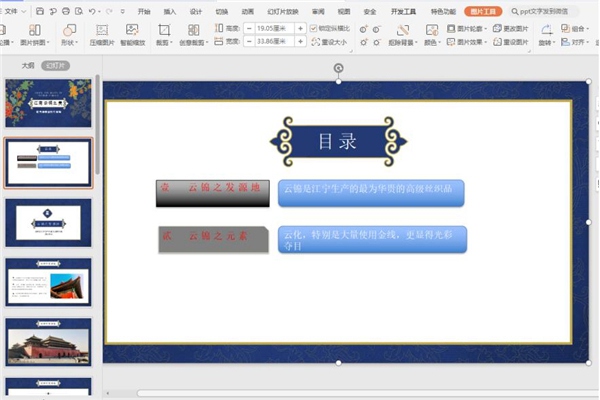The image size is (600, 400).
Task: Click the 目录 title banner on the slide
Action: [336, 141]
